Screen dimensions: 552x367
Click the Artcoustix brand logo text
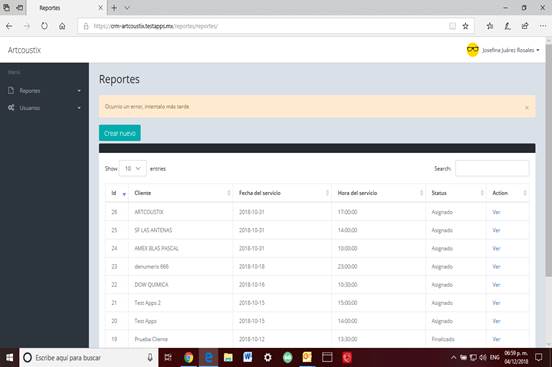coord(24,50)
